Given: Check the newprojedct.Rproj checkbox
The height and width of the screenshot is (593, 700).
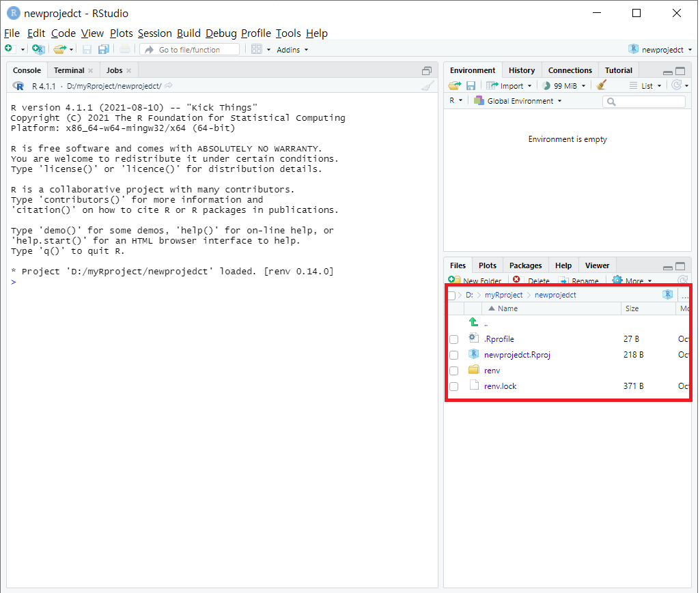Looking at the screenshot, I should tap(454, 355).
